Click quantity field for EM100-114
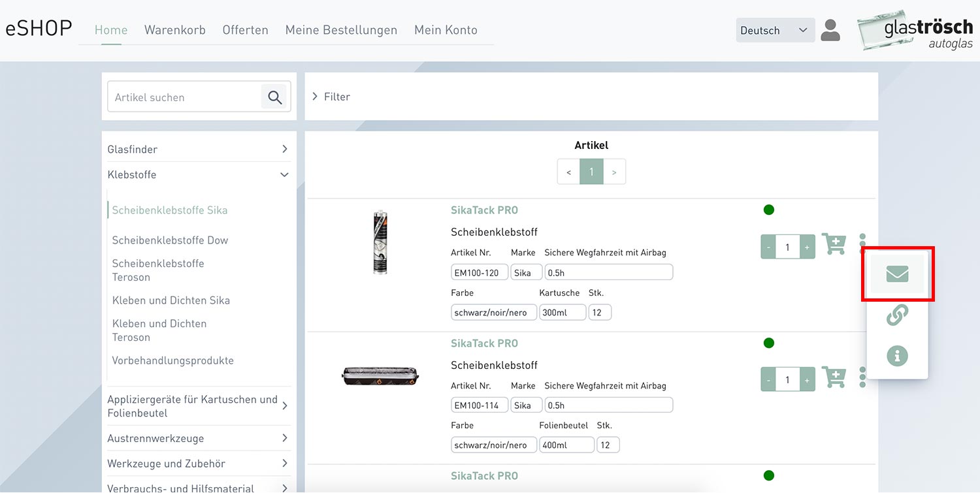The image size is (980, 493). tap(788, 379)
